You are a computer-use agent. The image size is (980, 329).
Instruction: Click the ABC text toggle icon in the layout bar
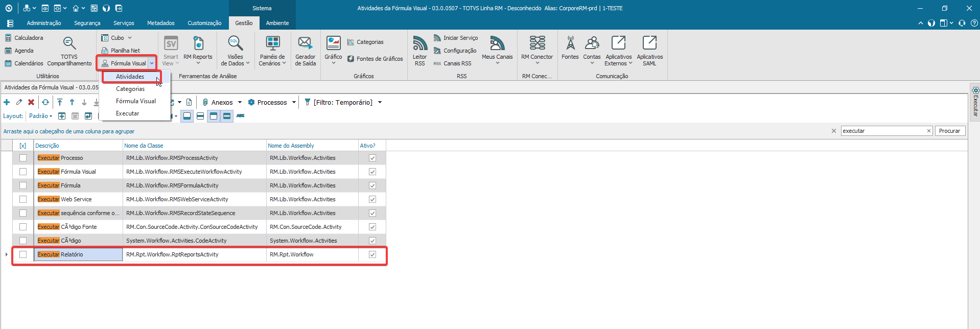(240, 116)
